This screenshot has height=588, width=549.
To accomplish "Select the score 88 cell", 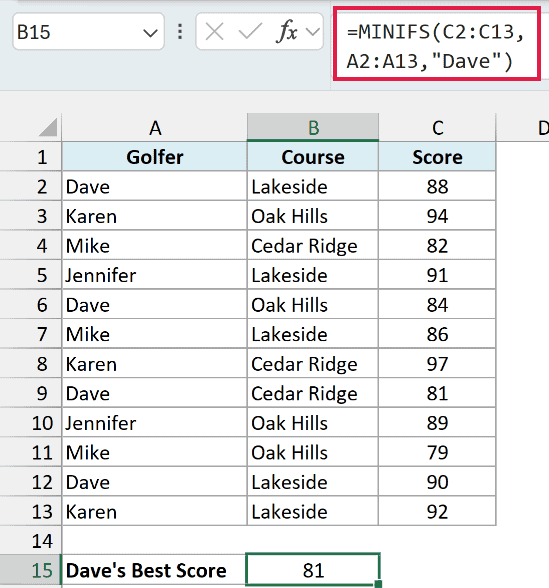I will (437, 186).
